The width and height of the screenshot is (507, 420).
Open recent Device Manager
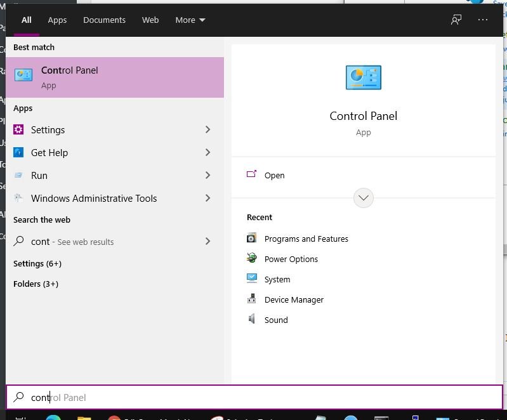pyautogui.click(x=294, y=299)
